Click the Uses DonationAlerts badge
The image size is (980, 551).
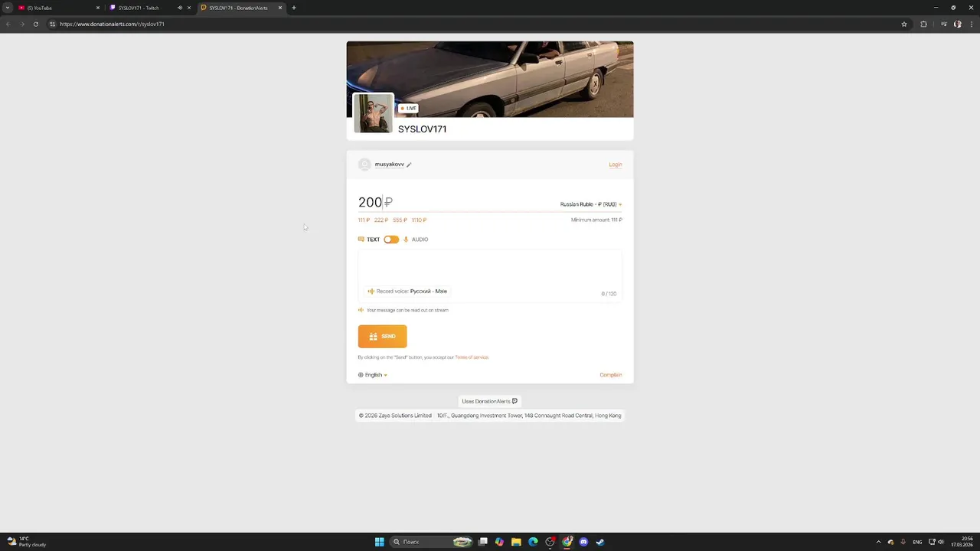coord(490,401)
